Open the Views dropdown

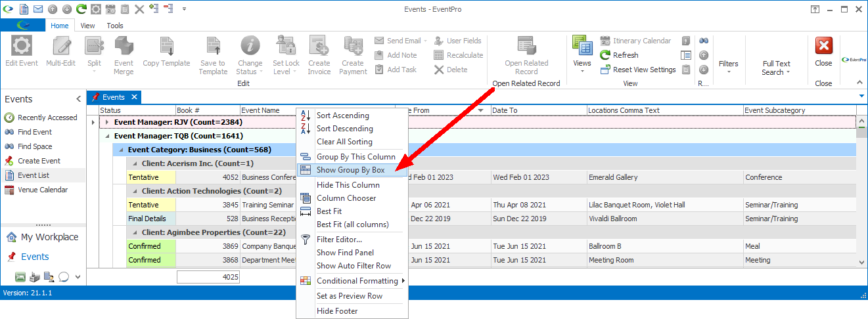point(582,54)
